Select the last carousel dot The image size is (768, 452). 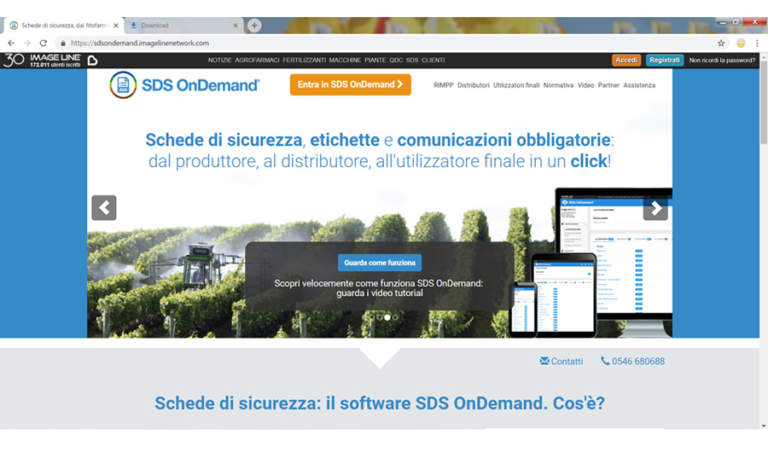(395, 317)
